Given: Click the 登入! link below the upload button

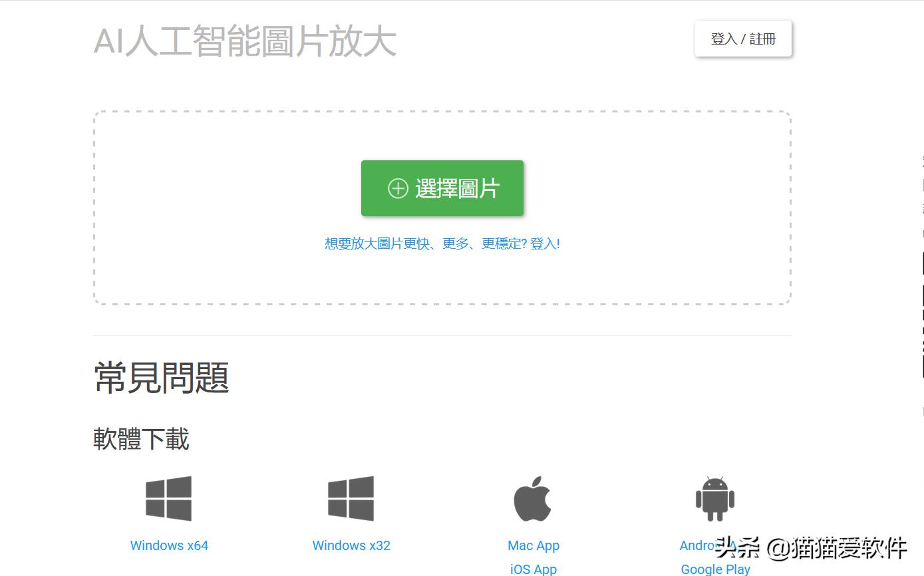Looking at the screenshot, I should pyautogui.click(x=551, y=243).
